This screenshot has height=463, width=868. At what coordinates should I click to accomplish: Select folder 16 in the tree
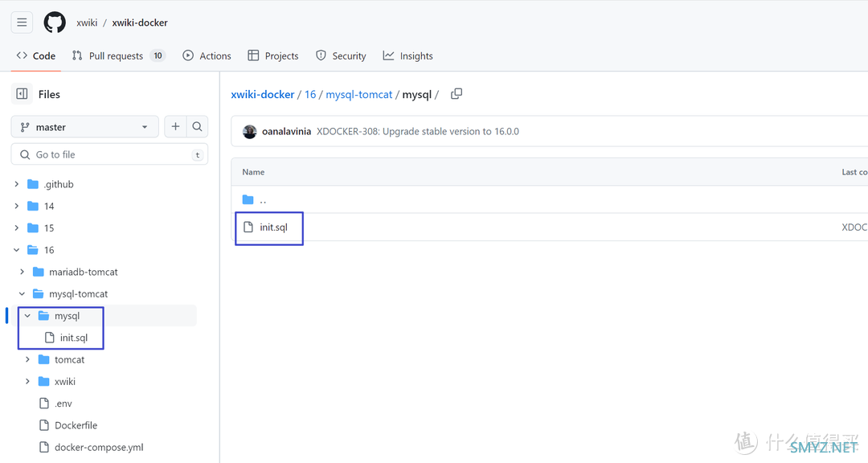pos(49,250)
